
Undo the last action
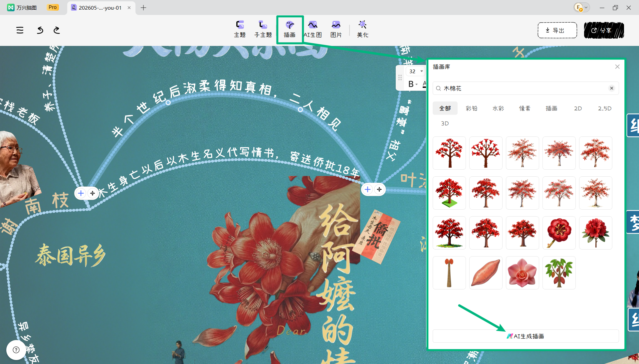[x=40, y=30]
